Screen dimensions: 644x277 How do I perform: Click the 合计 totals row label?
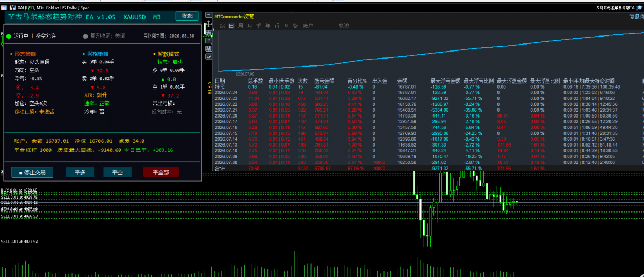[x=220, y=168]
